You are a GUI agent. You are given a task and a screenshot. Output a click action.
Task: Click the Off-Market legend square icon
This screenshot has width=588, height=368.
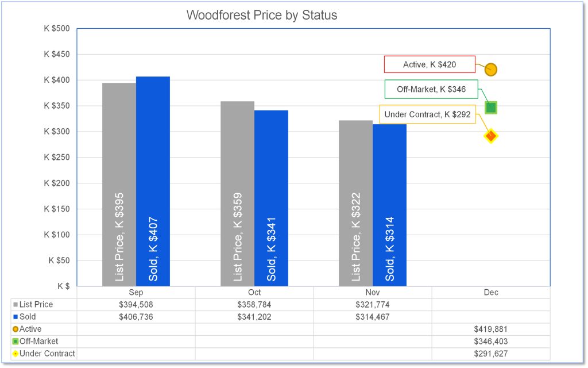[x=16, y=342]
